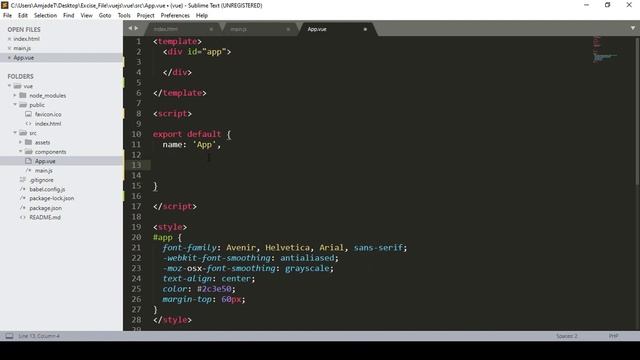The height and width of the screenshot is (360, 640).
Task: Click the code icon beside README.md
Action: pyautogui.click(x=23, y=217)
